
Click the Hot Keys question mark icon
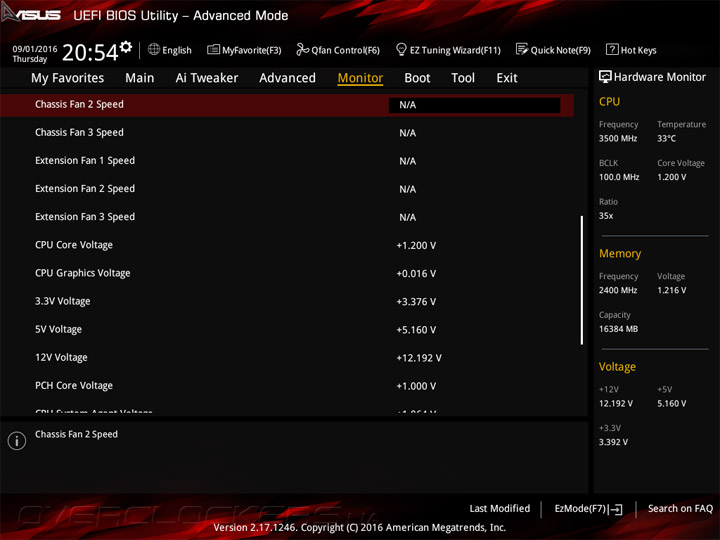[612, 49]
